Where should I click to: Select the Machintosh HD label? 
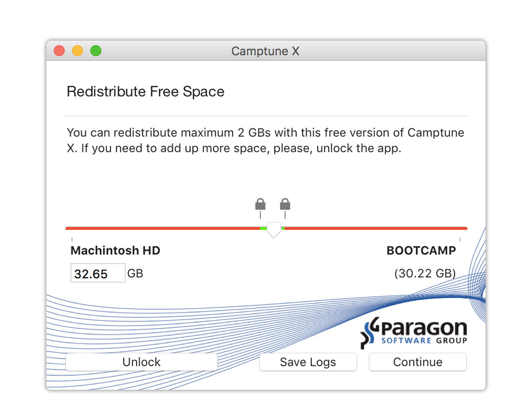click(115, 251)
